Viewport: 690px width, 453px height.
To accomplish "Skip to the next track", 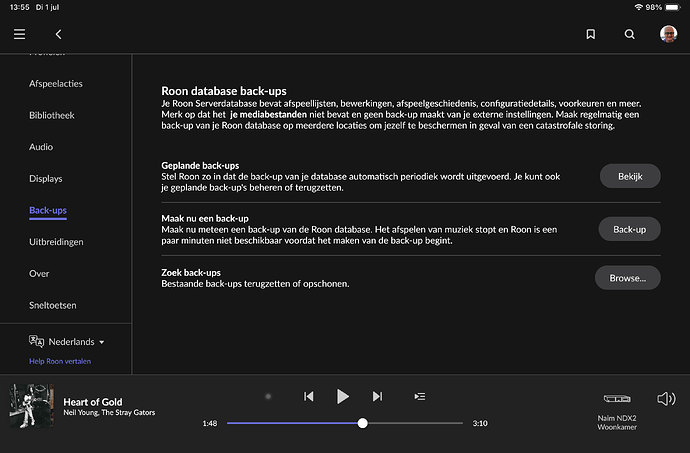I will point(378,397).
